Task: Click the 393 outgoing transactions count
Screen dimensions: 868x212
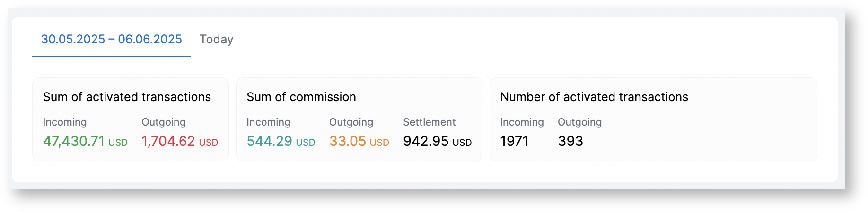Action: tap(570, 141)
